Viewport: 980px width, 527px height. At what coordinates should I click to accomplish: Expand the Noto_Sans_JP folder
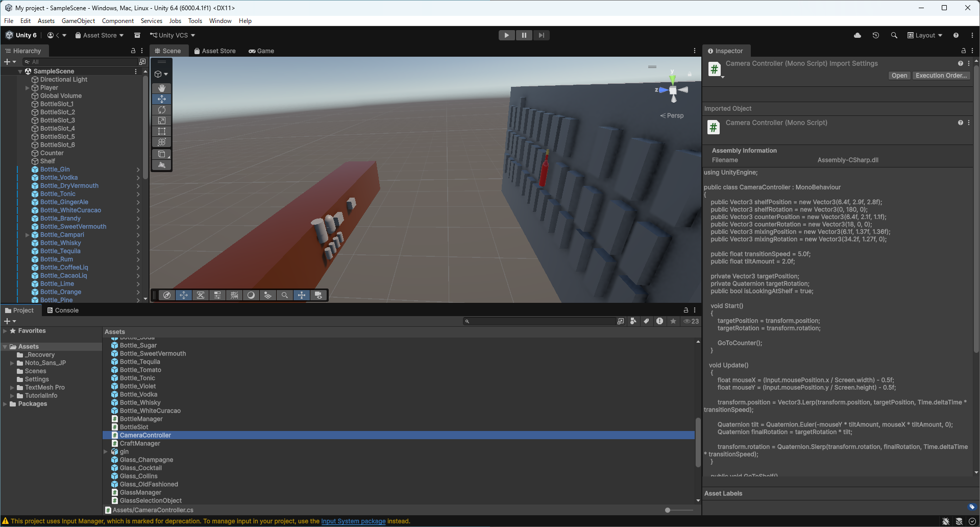click(x=12, y=363)
